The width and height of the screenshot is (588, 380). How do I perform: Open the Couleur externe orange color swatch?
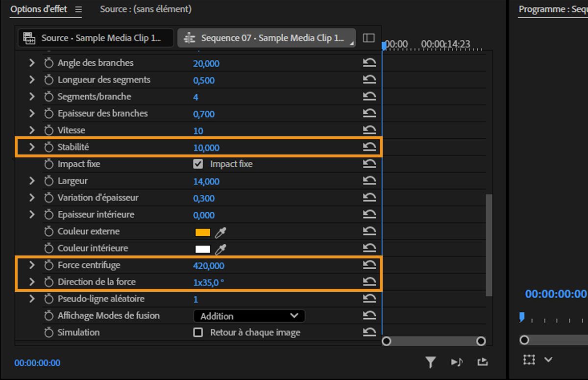click(x=202, y=231)
